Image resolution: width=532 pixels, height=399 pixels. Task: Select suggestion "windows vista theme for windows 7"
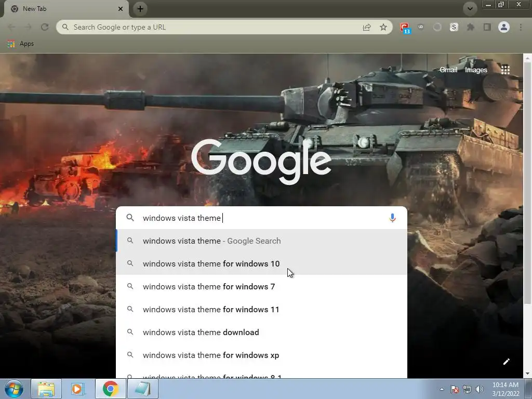(x=262, y=286)
